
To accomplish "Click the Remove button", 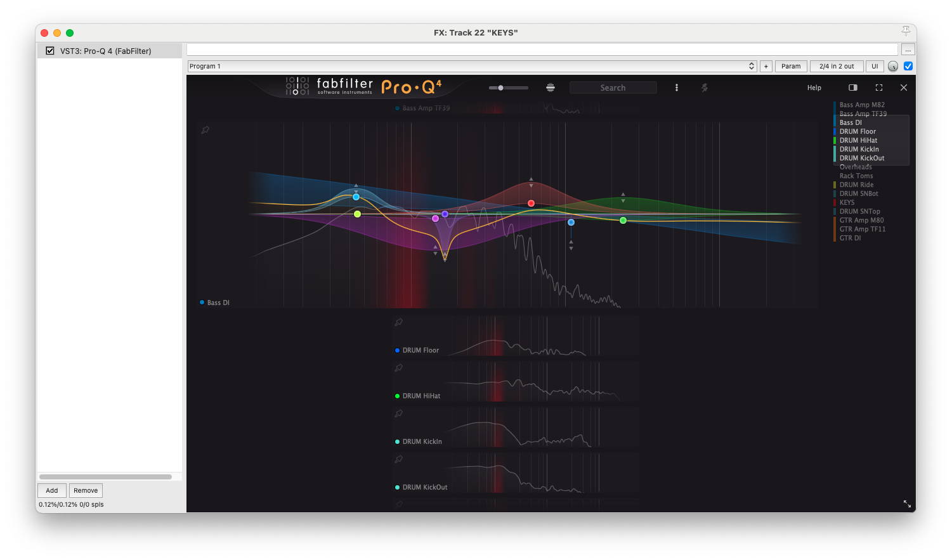I will point(86,490).
